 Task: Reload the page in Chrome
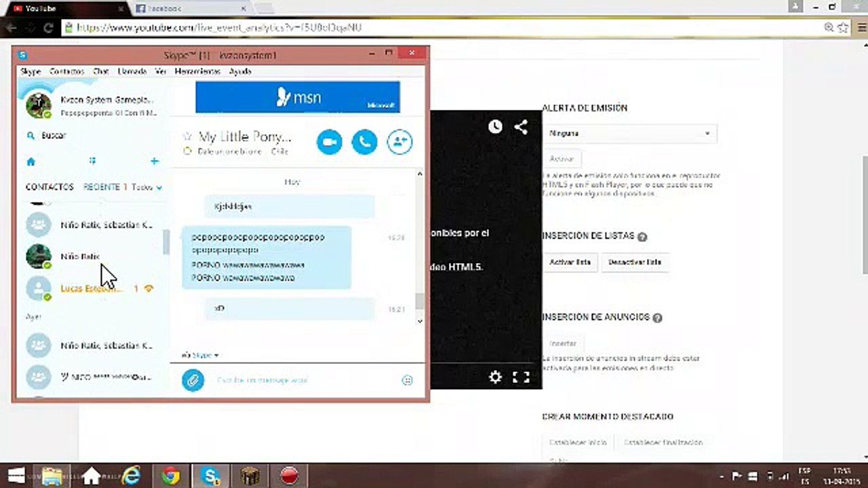pos(48,28)
